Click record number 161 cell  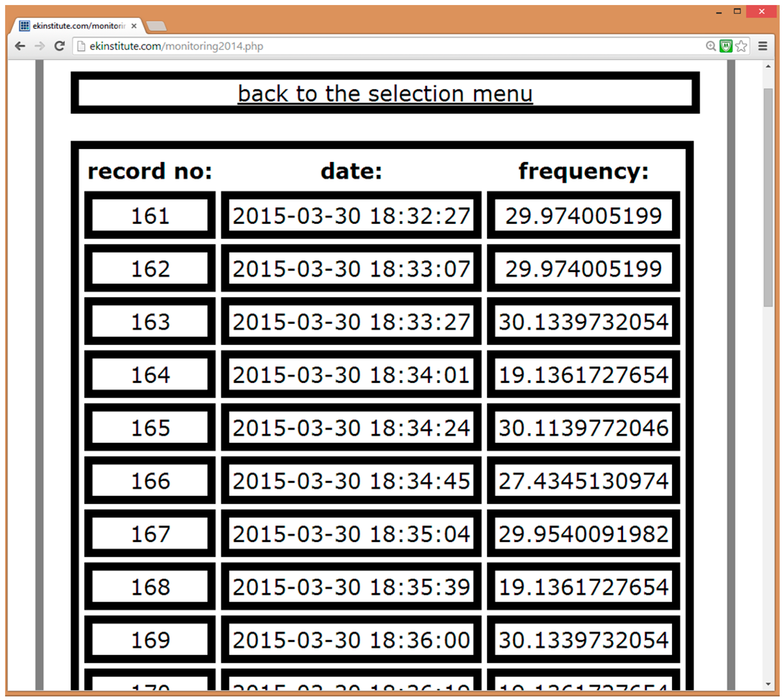click(150, 215)
